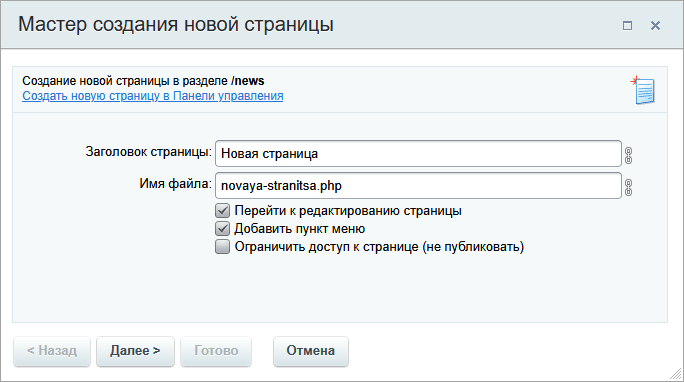Screen dimensions: 684x382
Task: Open the 'Создать новую страницу в Панели управления' link
Action: 153,96
